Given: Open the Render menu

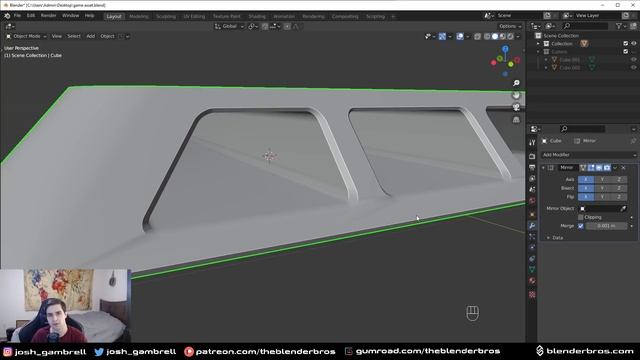Looking at the screenshot, I should pos(49,16).
